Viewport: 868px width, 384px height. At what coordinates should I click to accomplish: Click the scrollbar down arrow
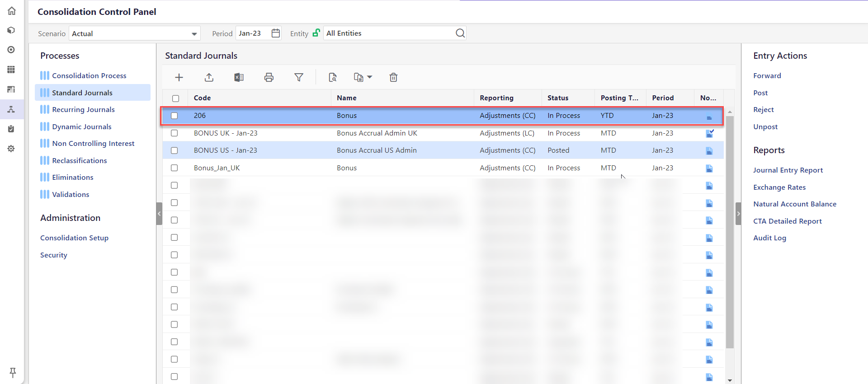tap(730, 380)
